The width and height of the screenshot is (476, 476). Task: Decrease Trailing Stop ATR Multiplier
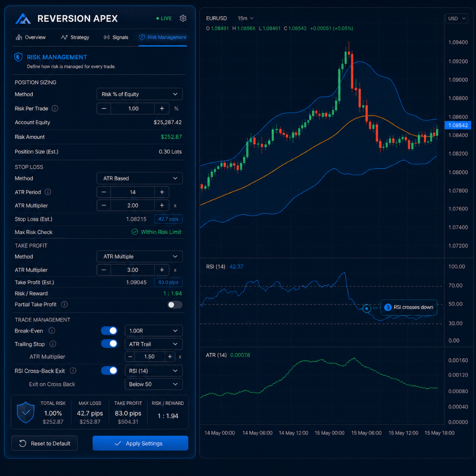click(130, 357)
